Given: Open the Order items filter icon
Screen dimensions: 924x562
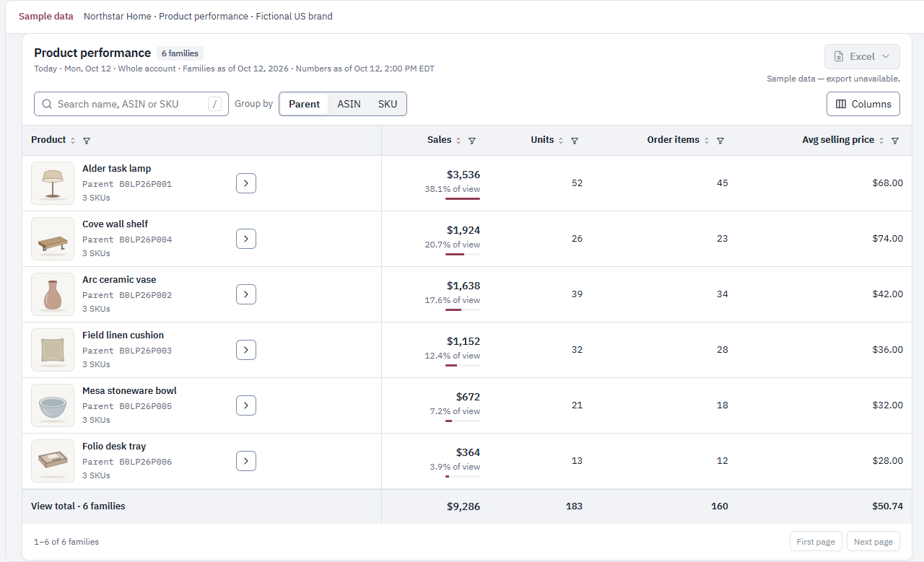Looking at the screenshot, I should pyautogui.click(x=720, y=141).
